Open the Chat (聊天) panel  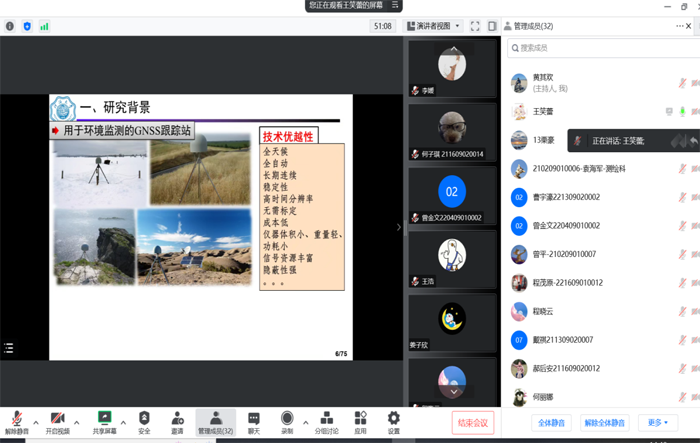click(254, 422)
